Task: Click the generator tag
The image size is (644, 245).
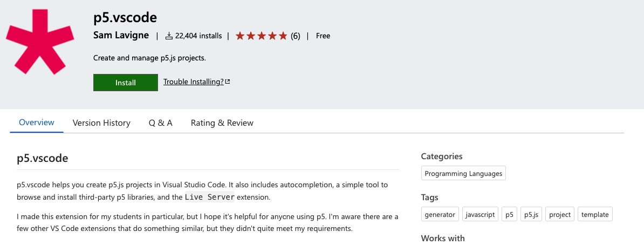Action: click(440, 214)
